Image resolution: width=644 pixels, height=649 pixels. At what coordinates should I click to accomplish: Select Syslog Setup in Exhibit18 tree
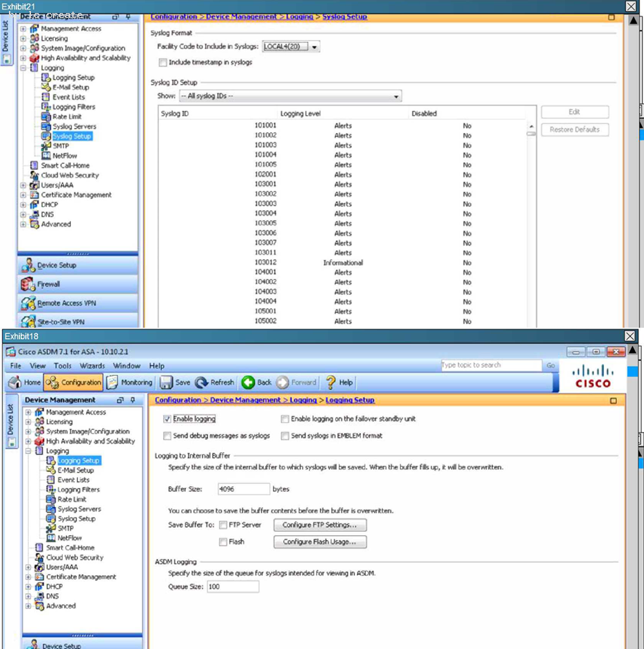(76, 519)
